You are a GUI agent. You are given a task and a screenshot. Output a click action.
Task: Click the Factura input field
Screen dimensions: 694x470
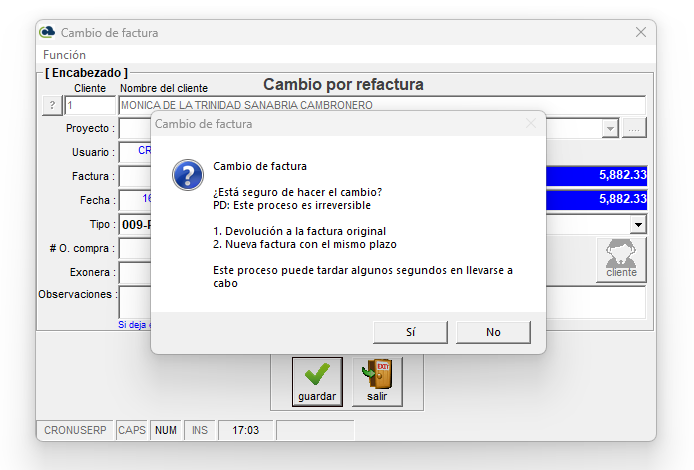point(135,177)
